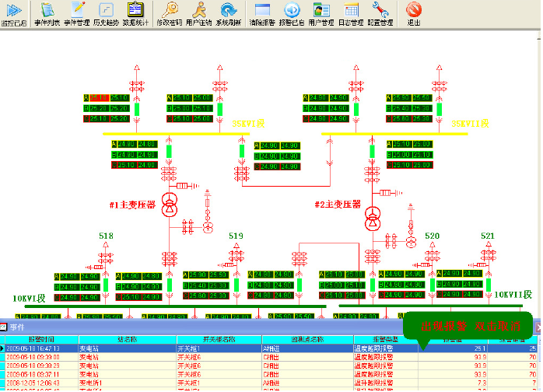Open 配置管理 configuration management
Image resolution: width=543 pixels, height=392 pixels.
pyautogui.click(x=380, y=13)
